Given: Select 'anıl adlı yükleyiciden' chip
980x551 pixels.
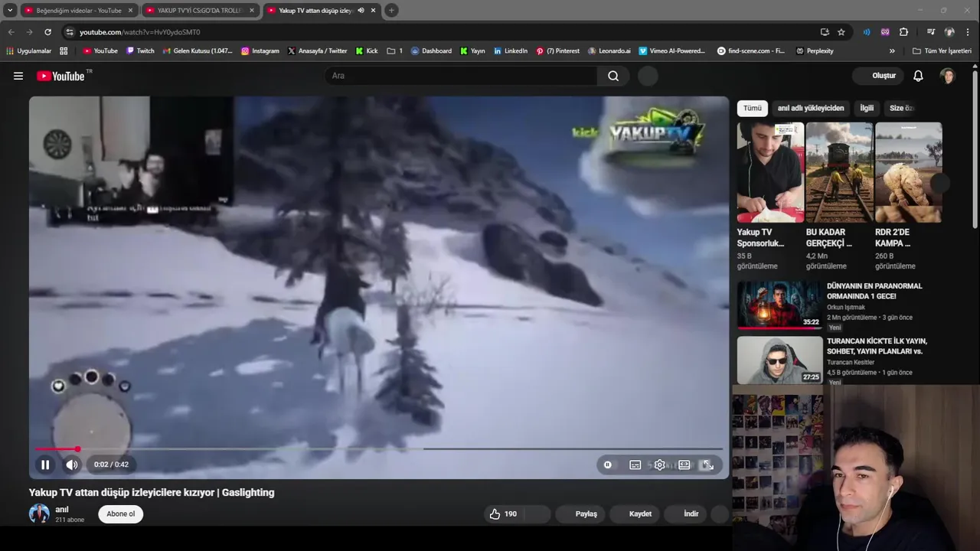Looking at the screenshot, I should (811, 108).
